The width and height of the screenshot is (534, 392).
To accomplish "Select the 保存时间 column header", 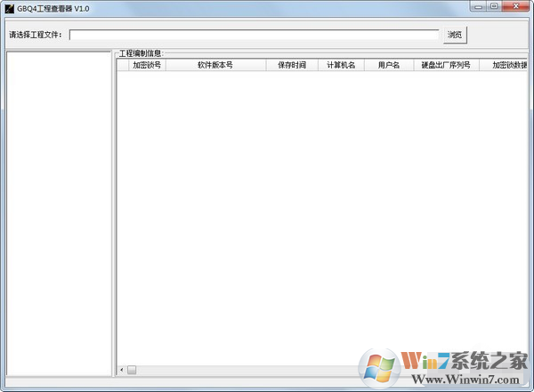I will [x=292, y=65].
